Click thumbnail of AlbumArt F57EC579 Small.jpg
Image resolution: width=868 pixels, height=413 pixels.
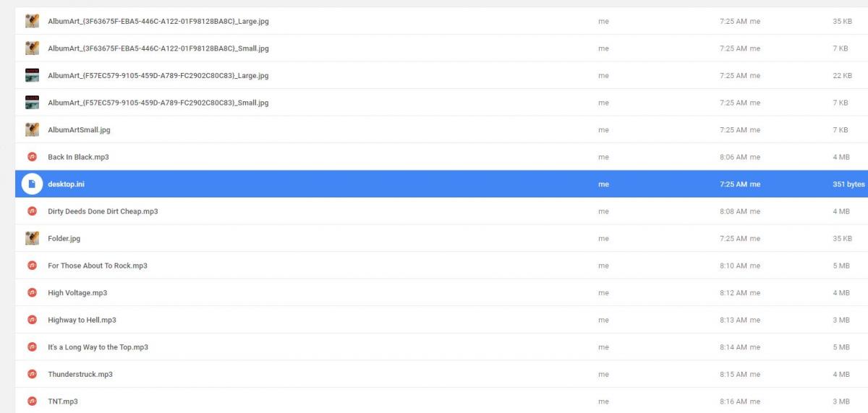click(x=32, y=103)
